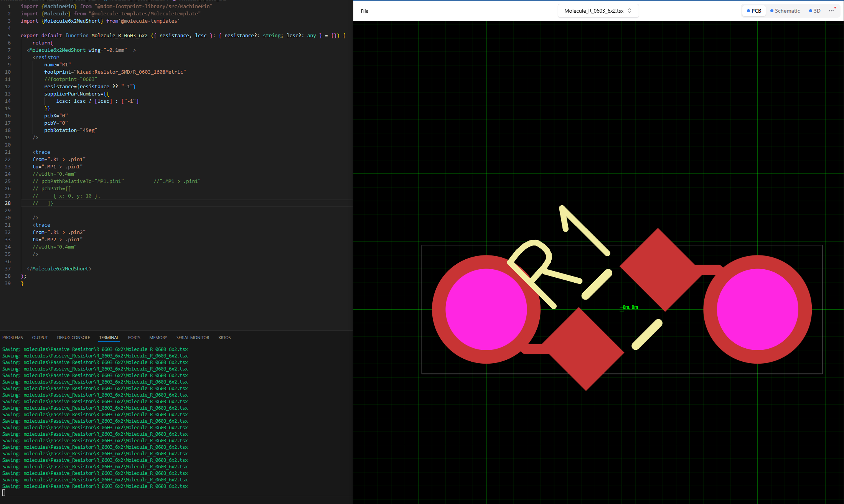
Task: Open the XRTOS panel tab
Action: [x=224, y=338]
